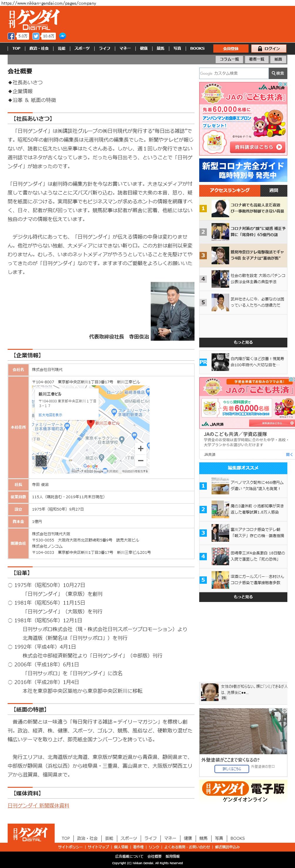The height and width of the screenshot is (868, 295).
Task: Open 広告掲載について footer link
Action: pos(129,856)
